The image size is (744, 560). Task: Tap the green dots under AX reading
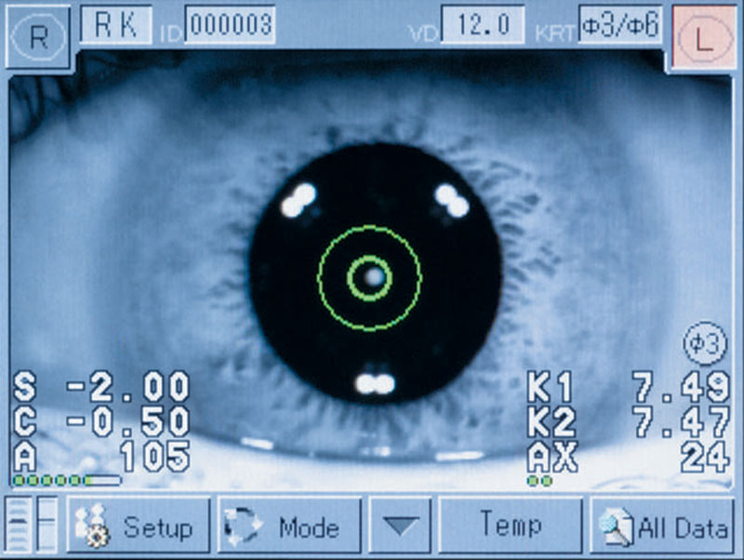tap(539, 481)
